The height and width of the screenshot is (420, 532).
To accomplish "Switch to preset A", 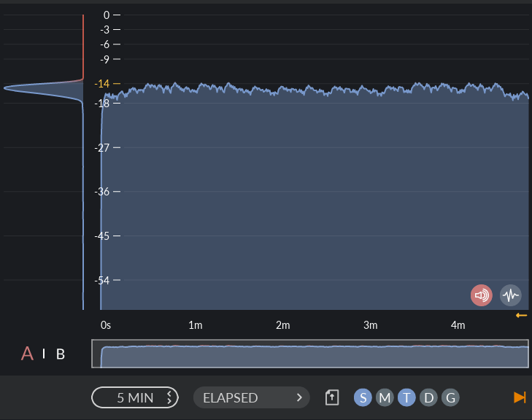I will click(x=28, y=354).
